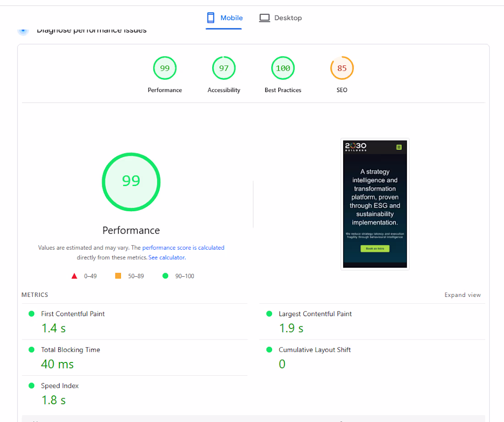Click the SEO label under the 85 gauge
The height and width of the screenshot is (422, 504).
point(342,90)
